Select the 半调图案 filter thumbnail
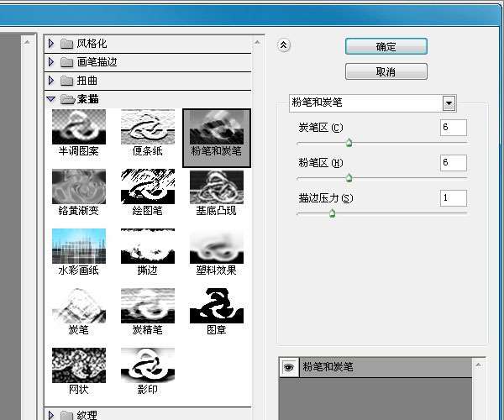 (79, 127)
